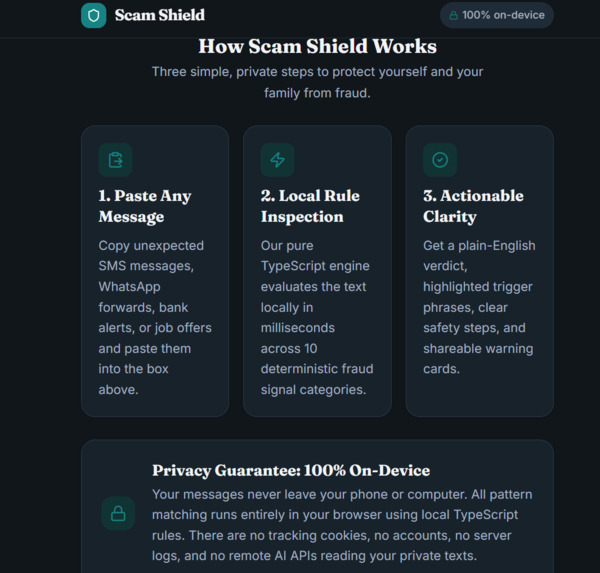Click the 'Your messages never leave your phone' paragraph
Viewport: 600px width, 573px height.
[x=342, y=525]
